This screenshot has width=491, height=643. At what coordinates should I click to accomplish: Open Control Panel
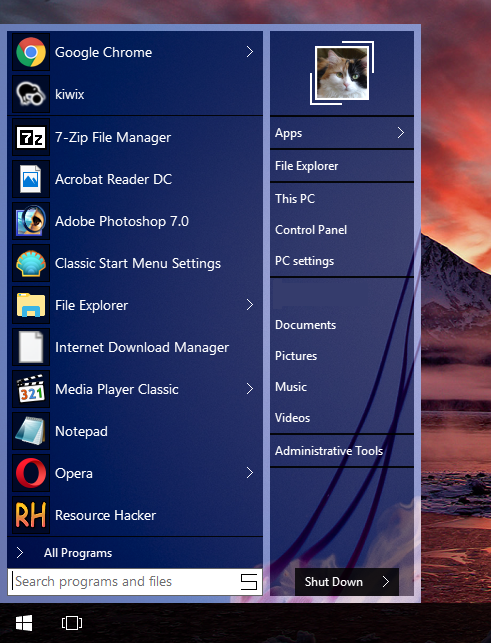[342, 230]
